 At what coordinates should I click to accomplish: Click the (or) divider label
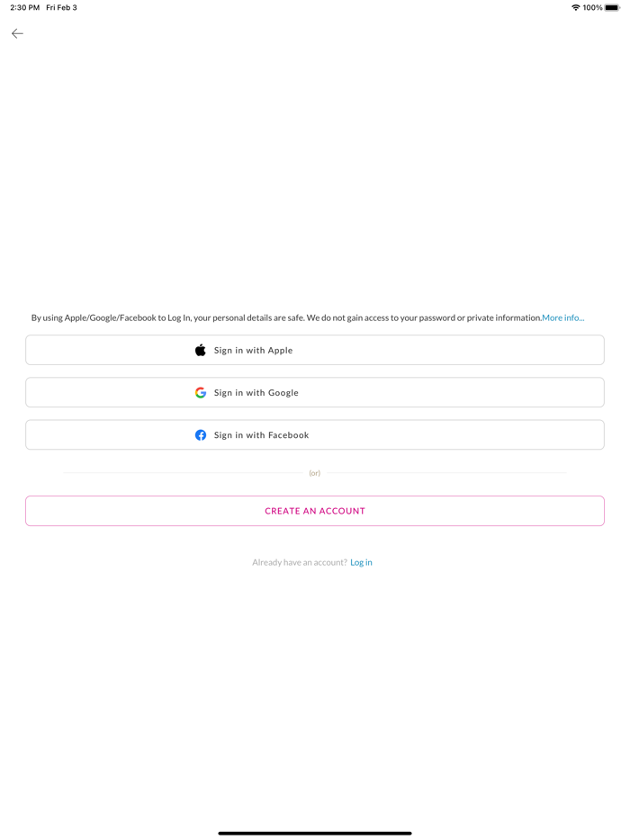click(x=315, y=473)
